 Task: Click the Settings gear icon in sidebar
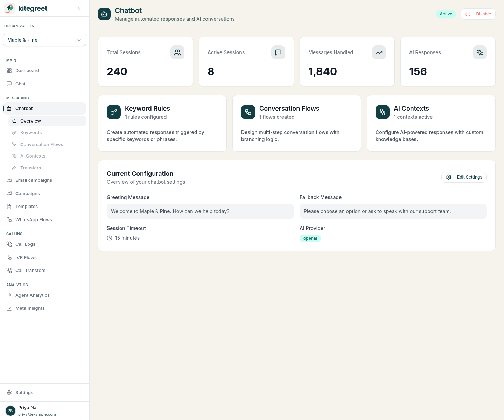(x=9, y=393)
